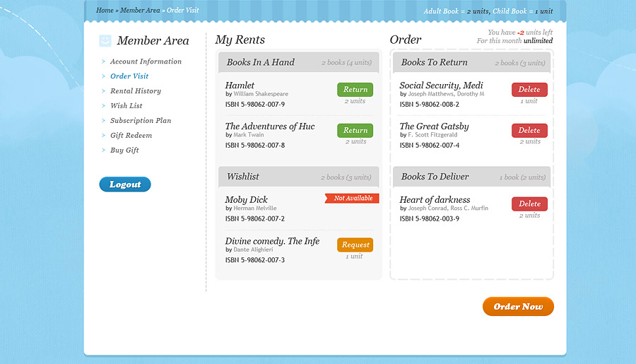Screen dimensions: 636x364
Task: Click the Order Visit breadcrumb
Action: click(182, 10)
